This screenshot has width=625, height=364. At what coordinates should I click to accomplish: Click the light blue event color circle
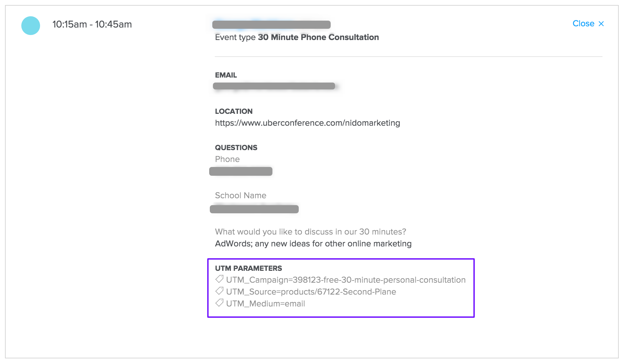(31, 26)
